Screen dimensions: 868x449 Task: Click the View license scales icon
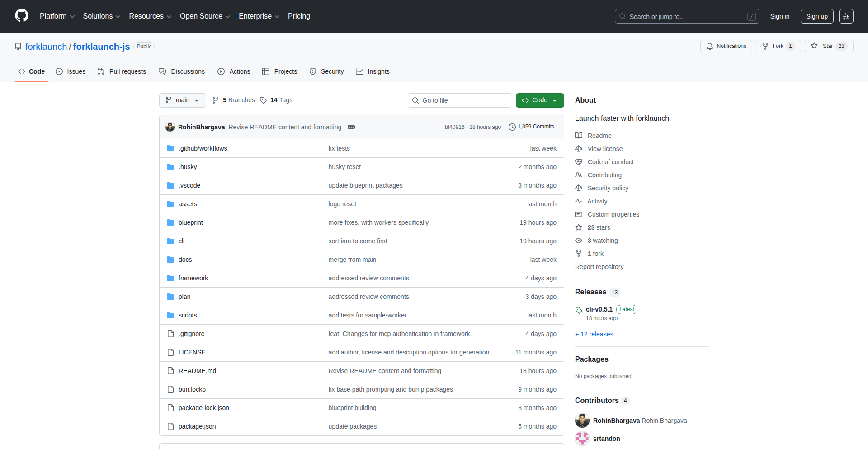tap(579, 148)
